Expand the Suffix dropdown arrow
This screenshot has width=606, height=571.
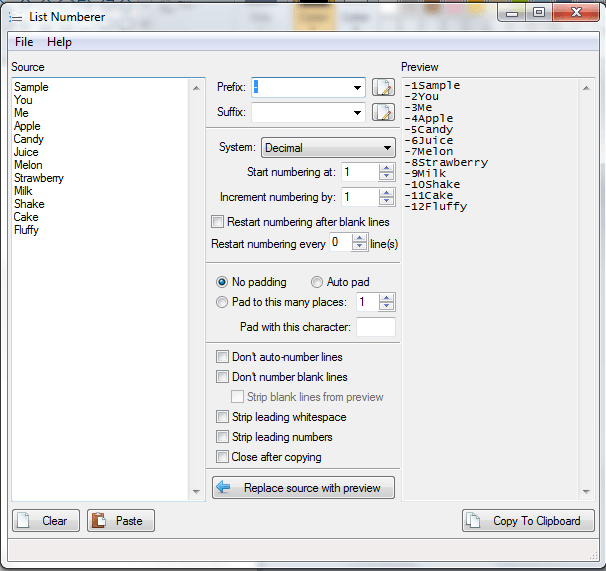click(357, 113)
